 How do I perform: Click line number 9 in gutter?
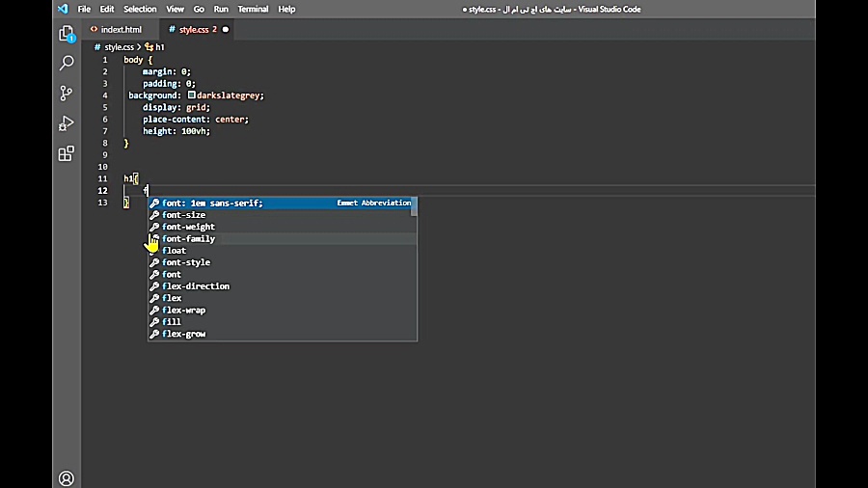click(x=104, y=155)
